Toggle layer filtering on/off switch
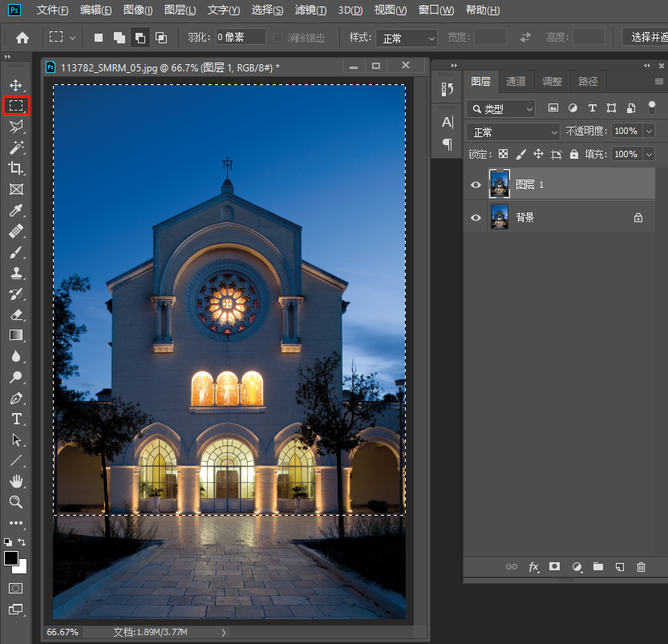668x644 pixels. pyautogui.click(x=651, y=107)
